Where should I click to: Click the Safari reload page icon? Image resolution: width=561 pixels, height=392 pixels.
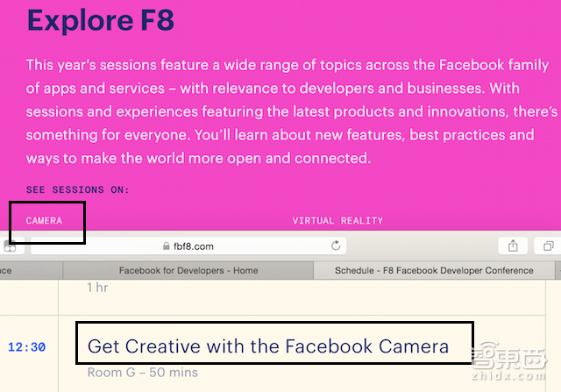pyautogui.click(x=336, y=246)
